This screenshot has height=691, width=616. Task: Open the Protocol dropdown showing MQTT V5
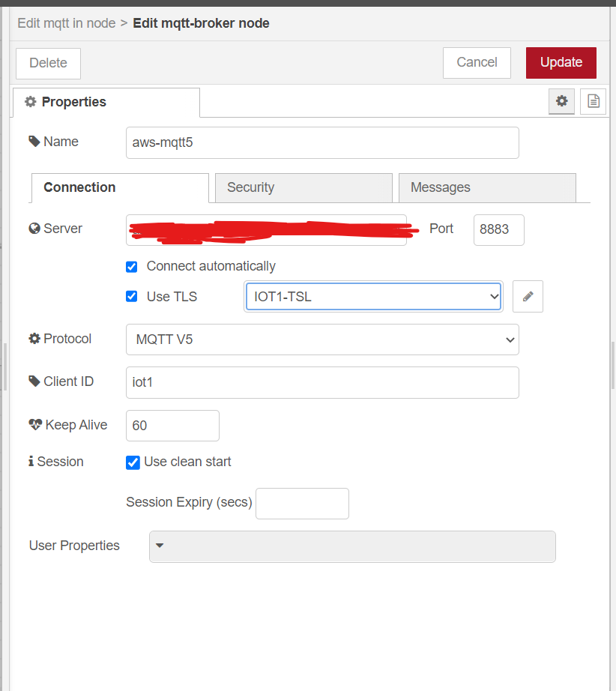coord(322,340)
